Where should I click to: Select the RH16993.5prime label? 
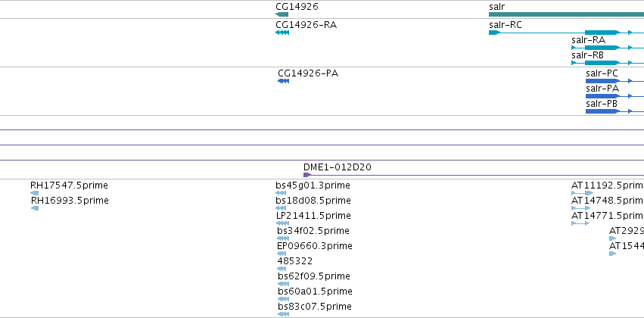click(x=69, y=201)
